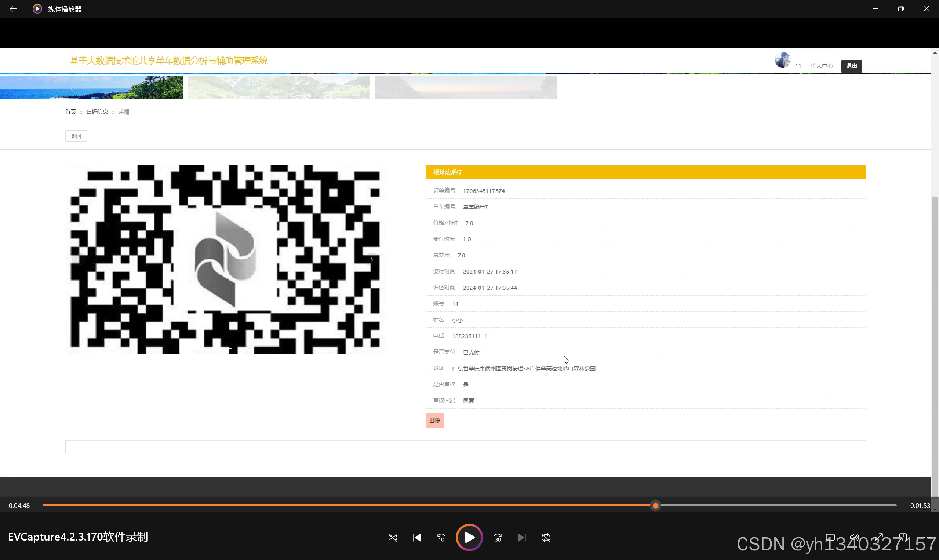Go to 首页 in the breadcrumb

coord(70,112)
